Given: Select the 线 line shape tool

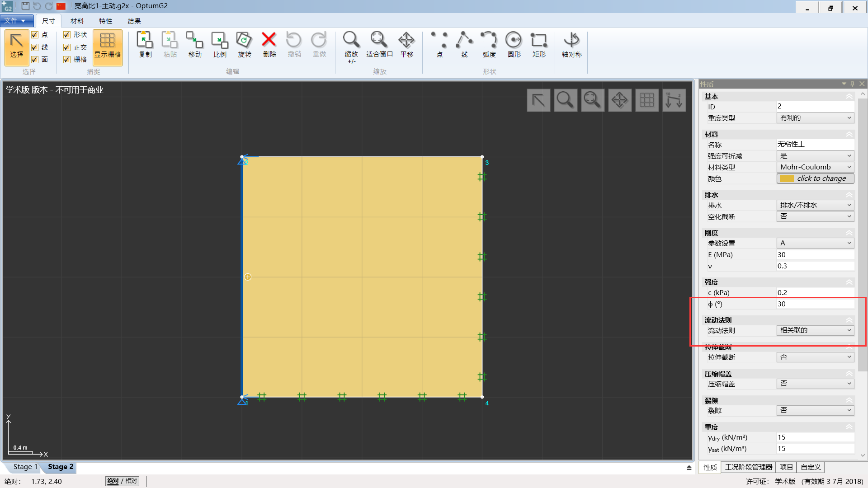Looking at the screenshot, I should (464, 45).
